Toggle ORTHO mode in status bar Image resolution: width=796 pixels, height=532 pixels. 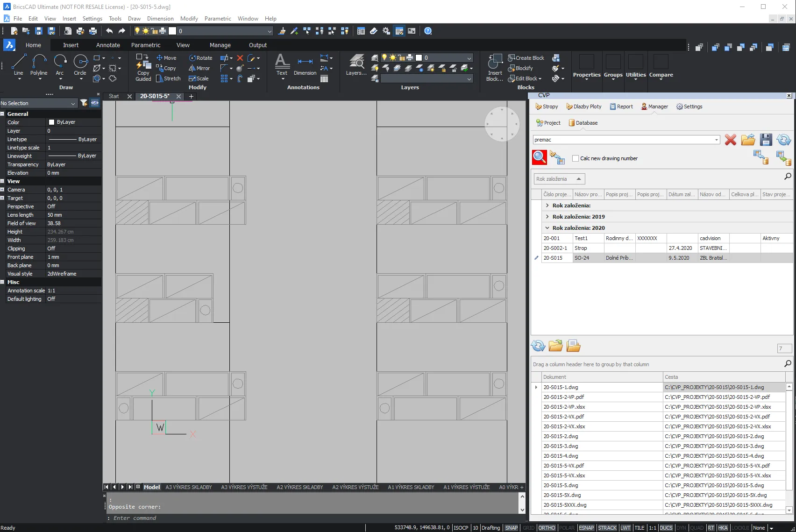(x=547, y=528)
